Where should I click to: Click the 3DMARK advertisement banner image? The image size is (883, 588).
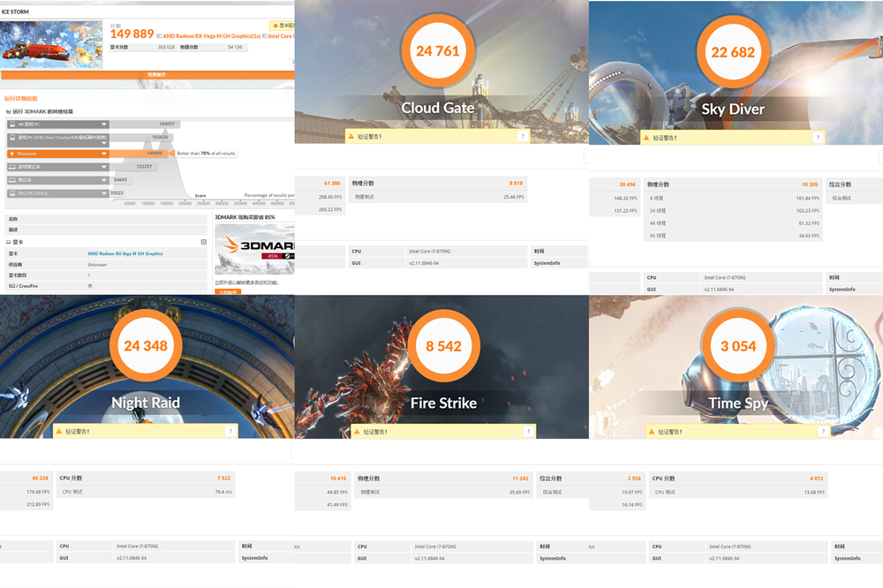(254, 248)
